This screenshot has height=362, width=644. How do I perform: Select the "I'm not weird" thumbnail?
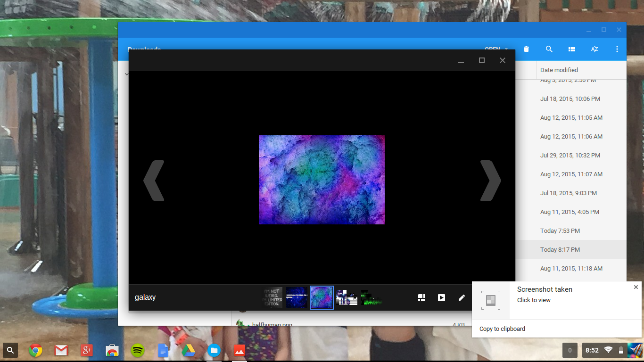click(272, 297)
